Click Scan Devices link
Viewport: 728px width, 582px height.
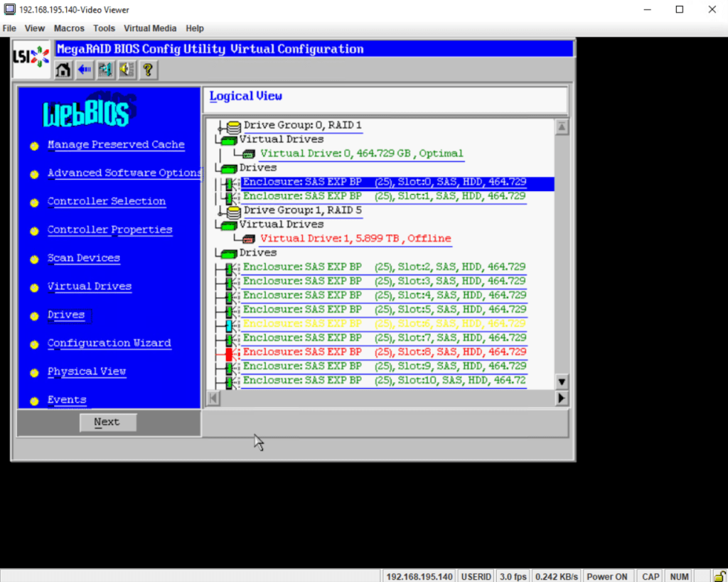tap(84, 258)
